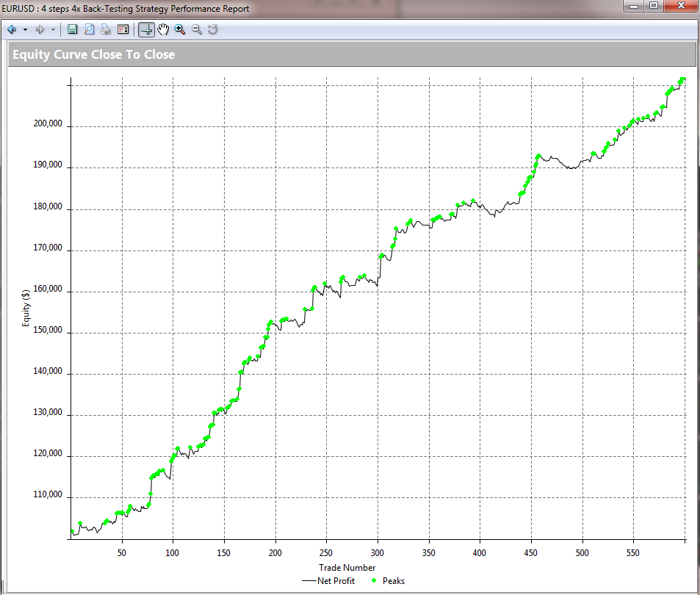Open the Back history dropdown arrow

(25, 29)
